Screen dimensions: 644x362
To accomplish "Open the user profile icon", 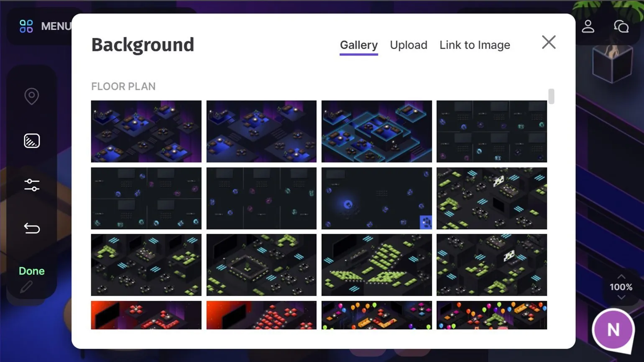I will pyautogui.click(x=588, y=26).
